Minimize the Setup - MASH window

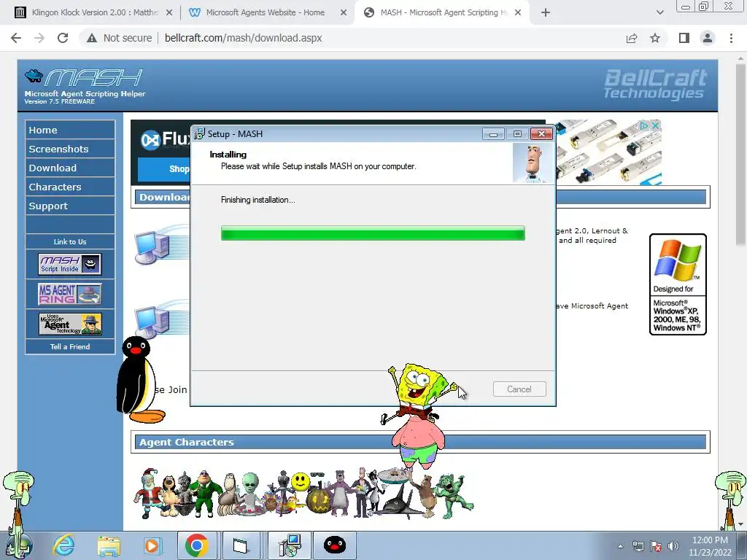[x=493, y=134]
